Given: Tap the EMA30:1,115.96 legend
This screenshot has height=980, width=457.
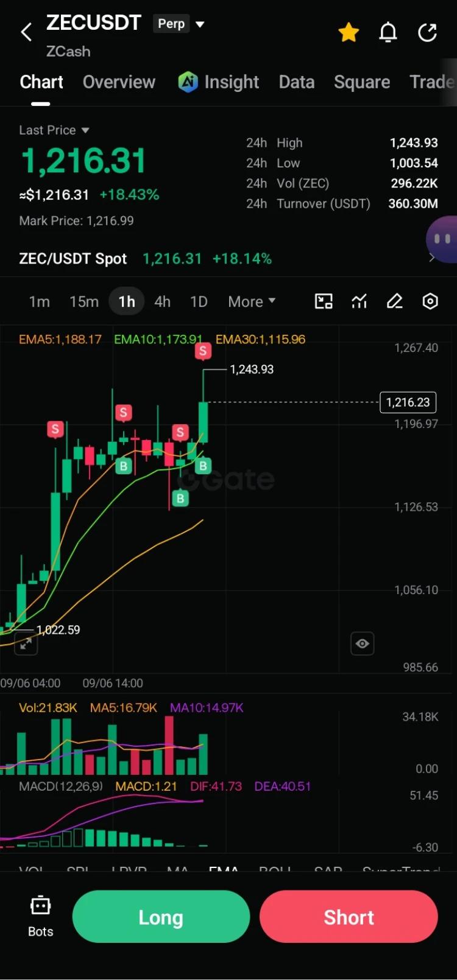Looking at the screenshot, I should coord(260,339).
